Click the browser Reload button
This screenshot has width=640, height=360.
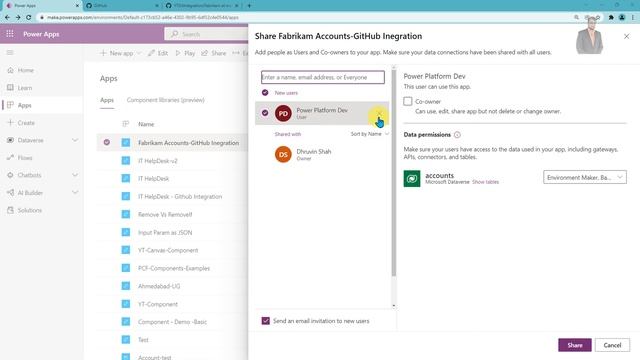click(29, 18)
